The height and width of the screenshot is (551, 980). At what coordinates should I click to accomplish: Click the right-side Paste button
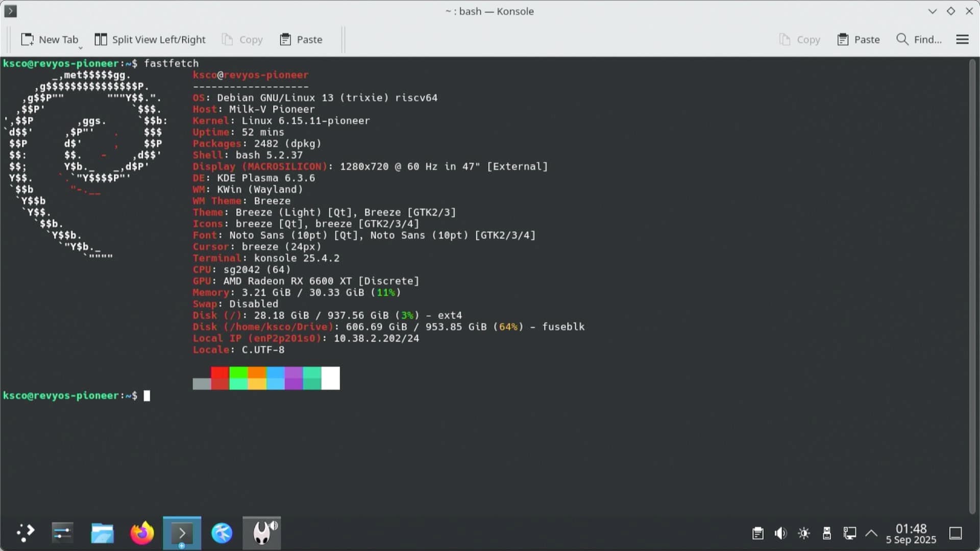pos(859,39)
